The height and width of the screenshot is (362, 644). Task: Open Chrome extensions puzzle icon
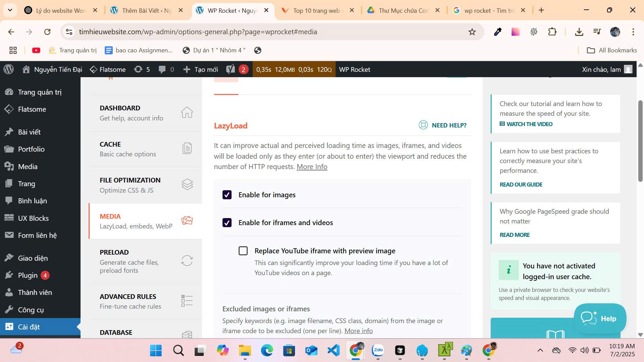coord(552,32)
